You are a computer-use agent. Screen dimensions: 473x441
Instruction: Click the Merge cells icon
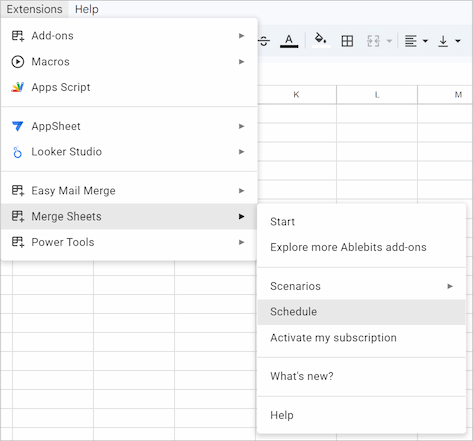pyautogui.click(x=373, y=41)
